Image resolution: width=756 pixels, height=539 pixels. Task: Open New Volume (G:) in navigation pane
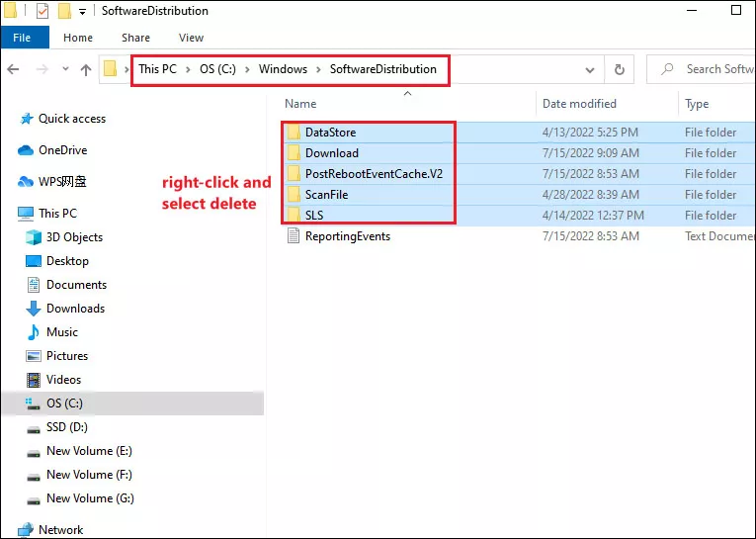[90, 498]
